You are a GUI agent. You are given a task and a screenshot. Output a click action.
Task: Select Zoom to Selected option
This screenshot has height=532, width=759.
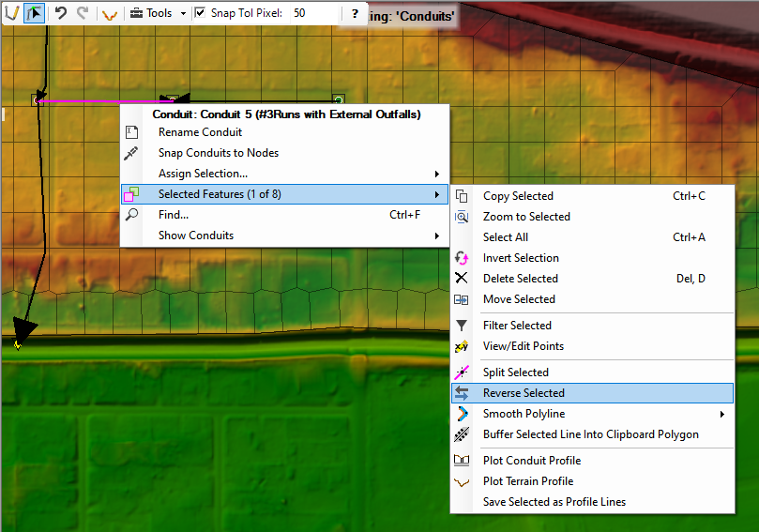tap(526, 217)
